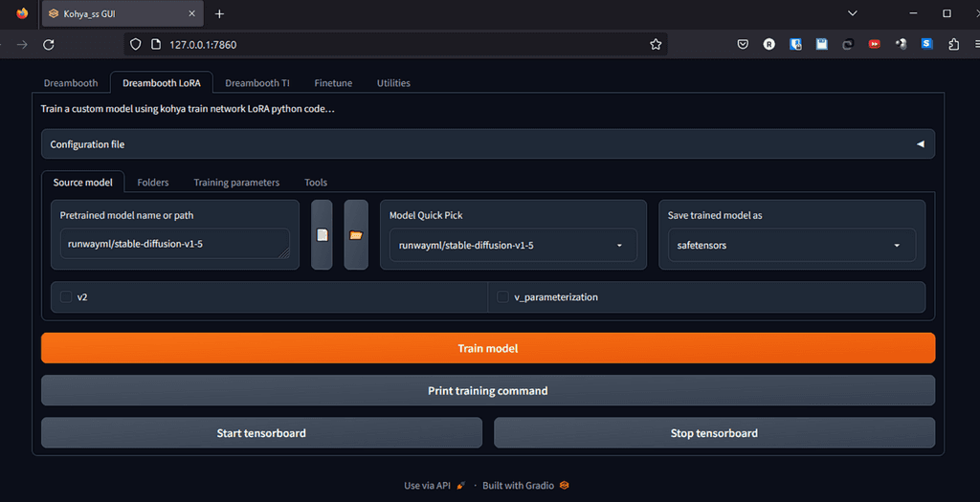This screenshot has height=502, width=980.
Task: Open the folder browse icon button
Action: tap(356, 235)
